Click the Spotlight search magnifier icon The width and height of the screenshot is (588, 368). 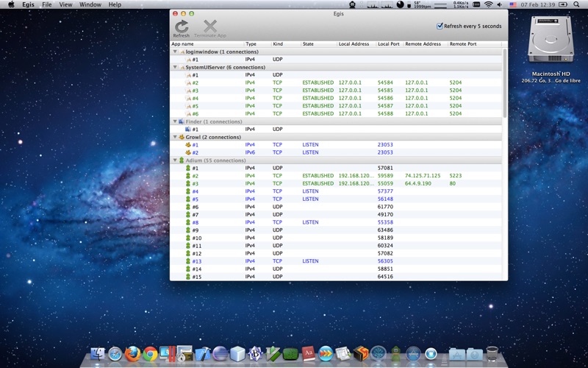click(x=577, y=4)
